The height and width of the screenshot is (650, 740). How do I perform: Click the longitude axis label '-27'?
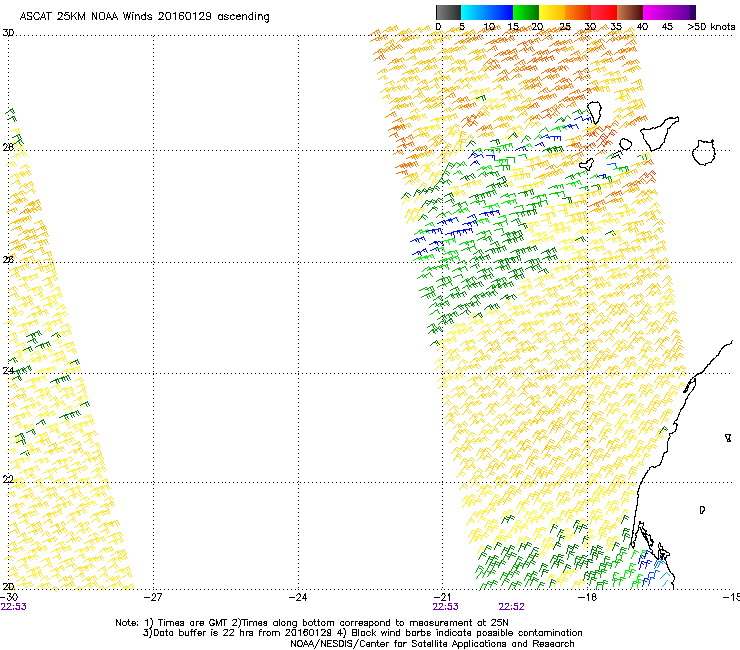[x=153, y=597]
